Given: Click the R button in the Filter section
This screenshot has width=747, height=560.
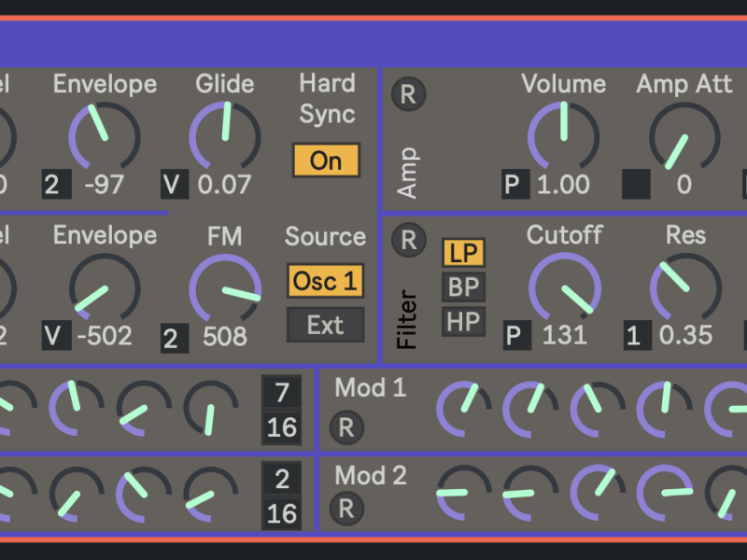Looking at the screenshot, I should click(408, 240).
